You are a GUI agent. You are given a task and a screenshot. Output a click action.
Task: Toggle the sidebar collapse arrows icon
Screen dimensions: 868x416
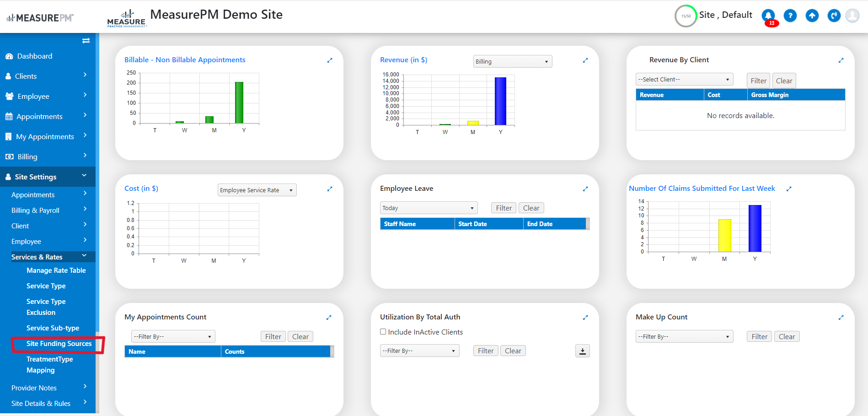click(x=86, y=41)
